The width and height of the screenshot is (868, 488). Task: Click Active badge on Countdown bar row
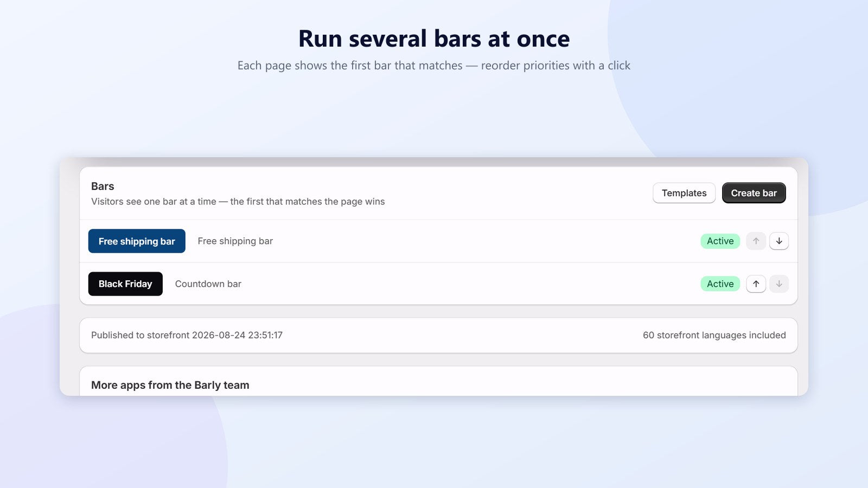coord(720,284)
